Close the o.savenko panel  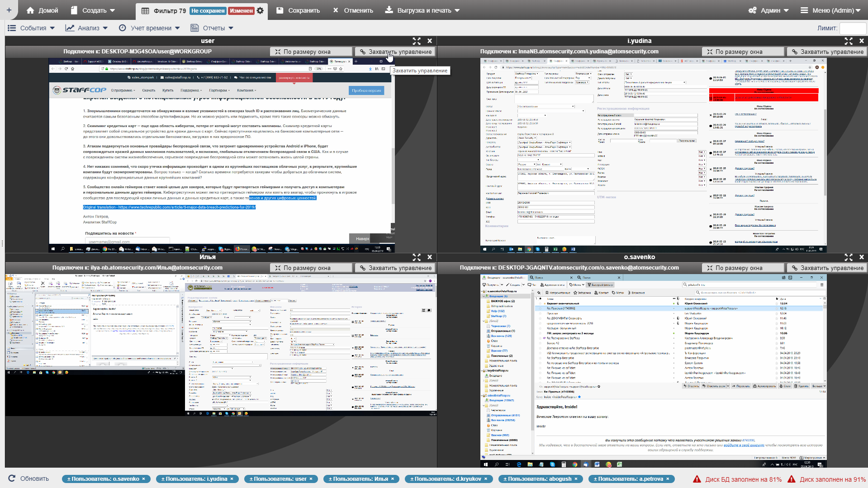point(862,257)
